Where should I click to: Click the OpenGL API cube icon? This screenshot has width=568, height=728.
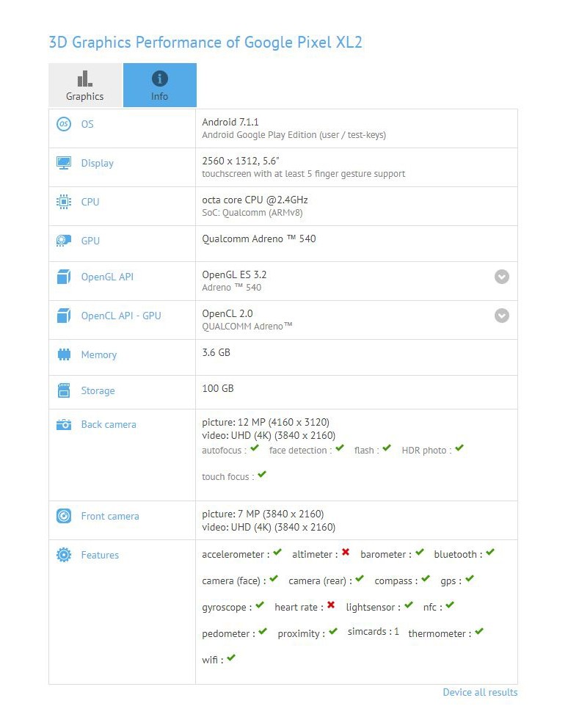click(x=64, y=277)
